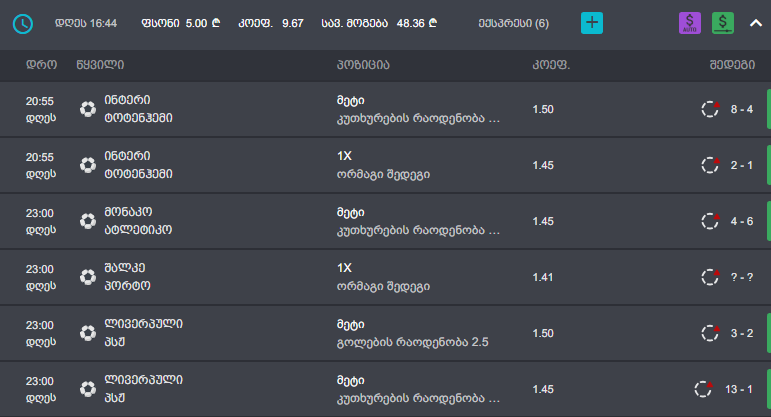Click soccer ball icon in ლივერპული 13 - 1 row

pos(88,389)
